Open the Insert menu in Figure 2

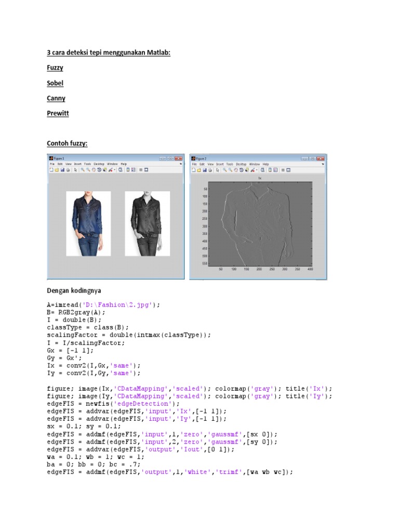220,164
